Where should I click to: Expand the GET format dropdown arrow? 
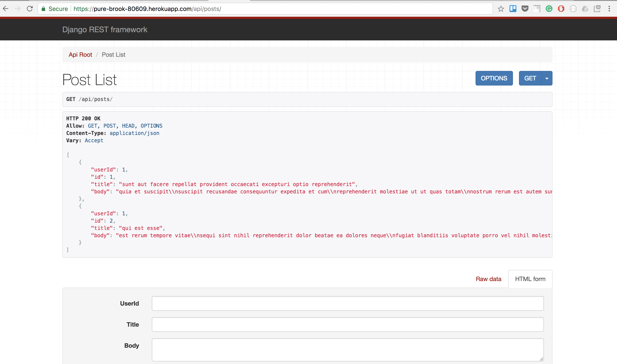(547, 78)
